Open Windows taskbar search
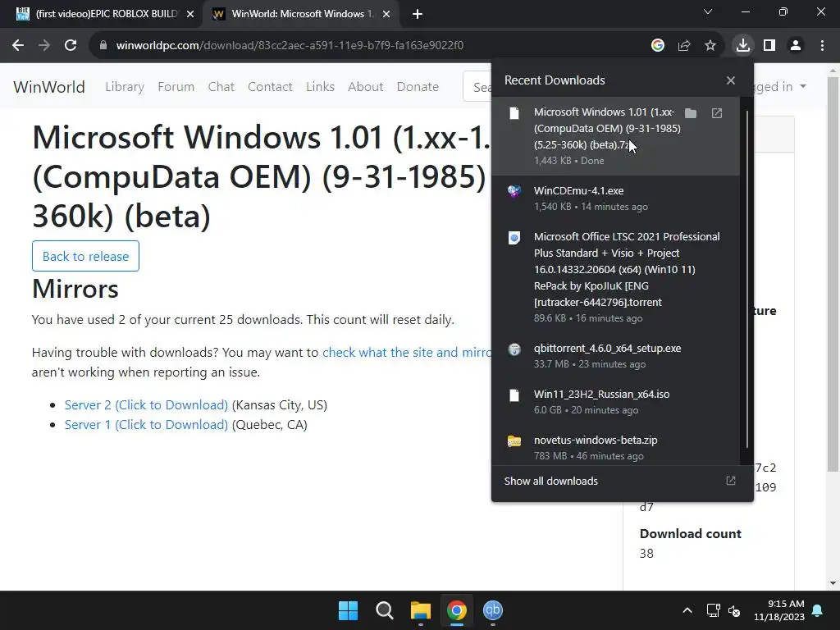 tap(384, 610)
